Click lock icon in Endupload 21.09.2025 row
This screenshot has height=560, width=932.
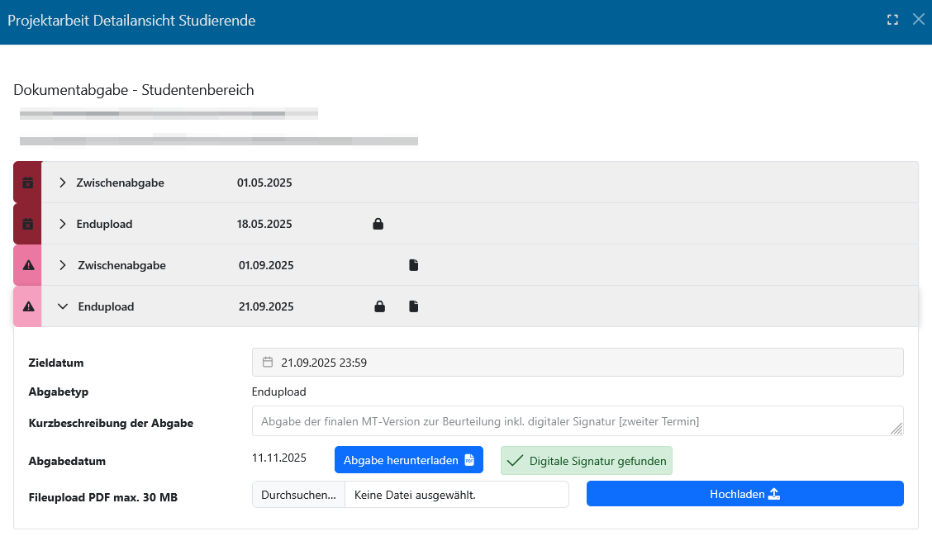point(379,306)
